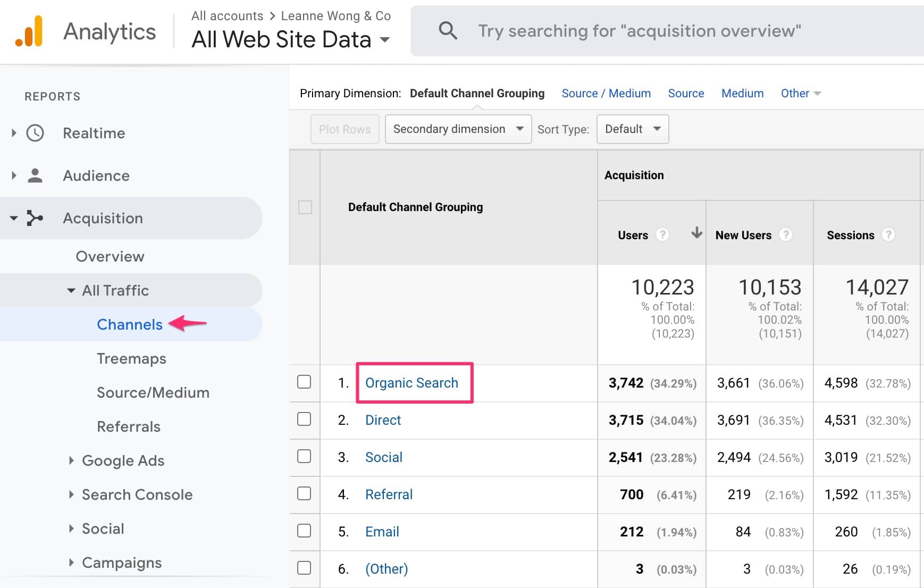Click help icon next to Users column

tap(662, 234)
